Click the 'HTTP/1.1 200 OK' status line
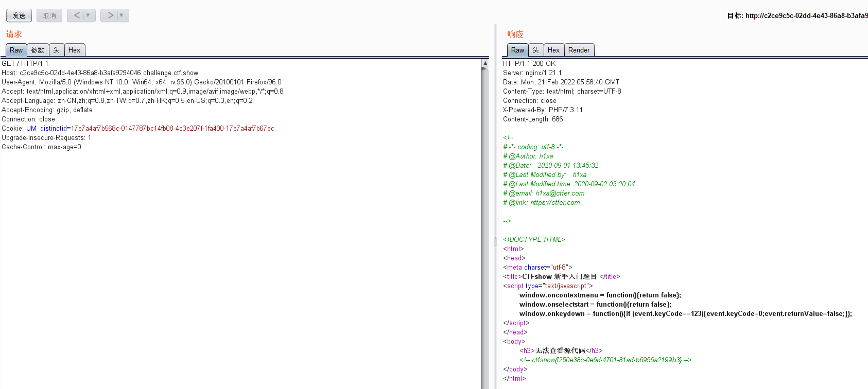868x389 pixels. pyautogui.click(x=529, y=63)
